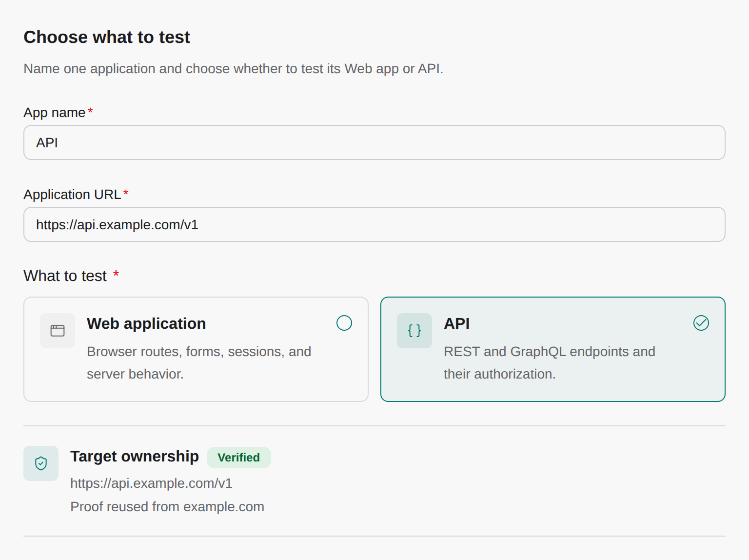Click the curly braces API icon
Viewport: 749px width, 560px height.
point(414,331)
